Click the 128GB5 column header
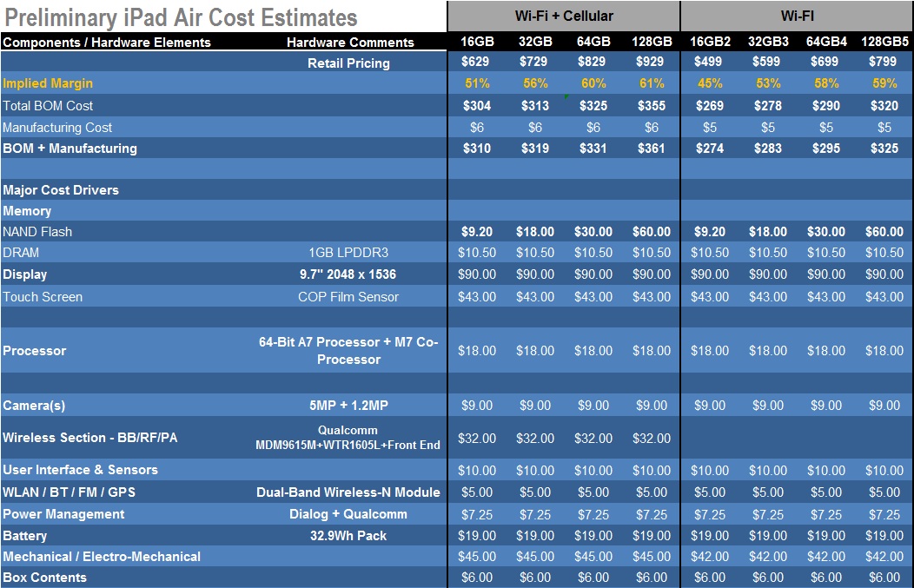This screenshot has height=588, width=914. click(884, 42)
